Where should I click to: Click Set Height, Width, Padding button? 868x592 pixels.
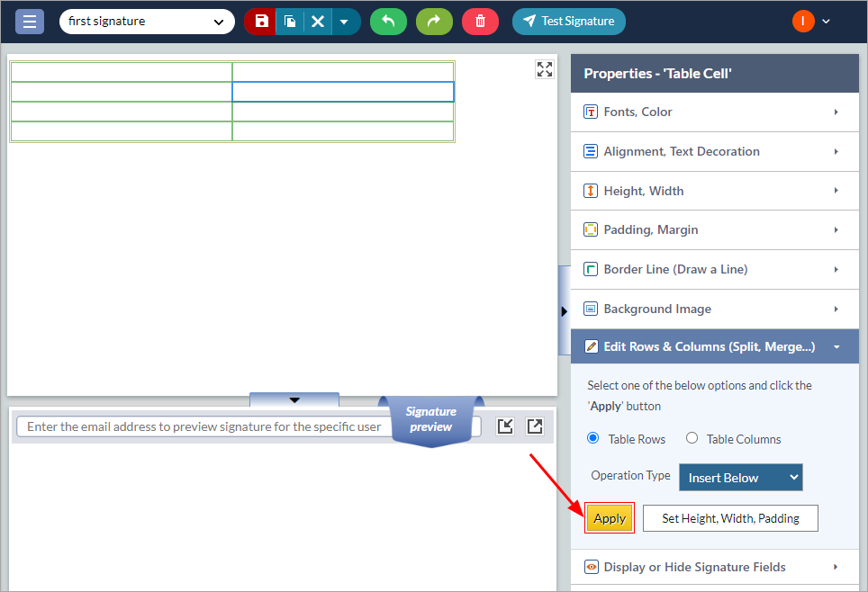click(730, 518)
